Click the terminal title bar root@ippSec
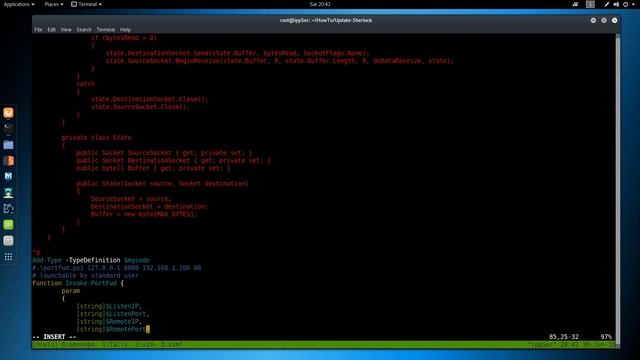This screenshot has width=640, height=360. pos(326,20)
